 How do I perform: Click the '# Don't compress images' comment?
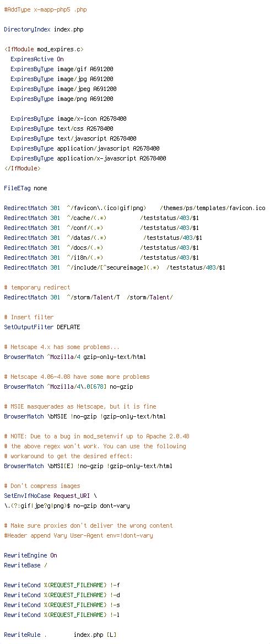pos(42,485)
